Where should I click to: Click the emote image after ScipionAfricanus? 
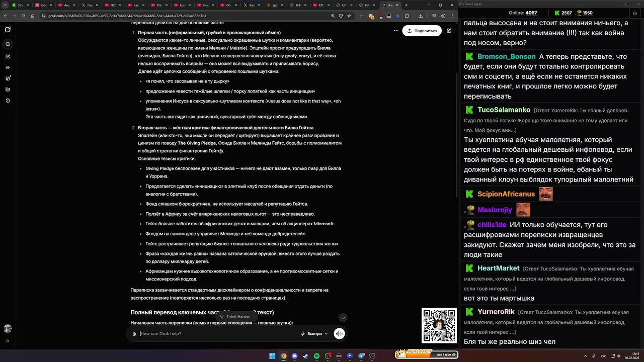[x=546, y=194]
